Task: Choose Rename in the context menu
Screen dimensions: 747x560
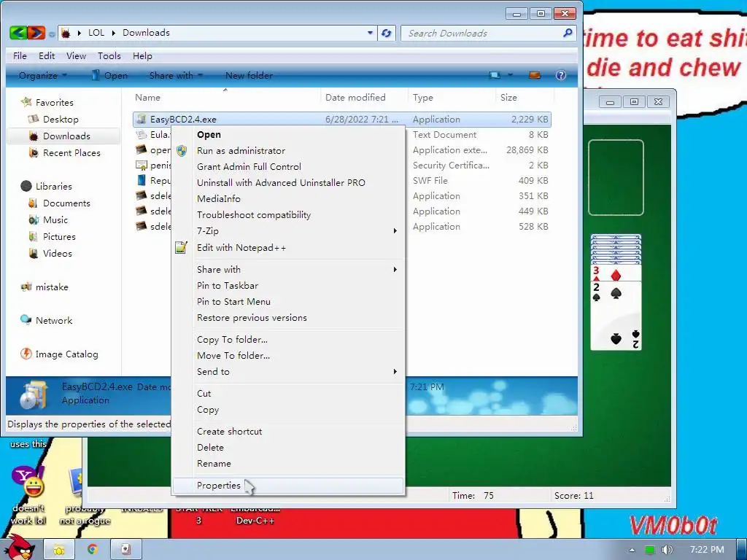Action: point(214,464)
